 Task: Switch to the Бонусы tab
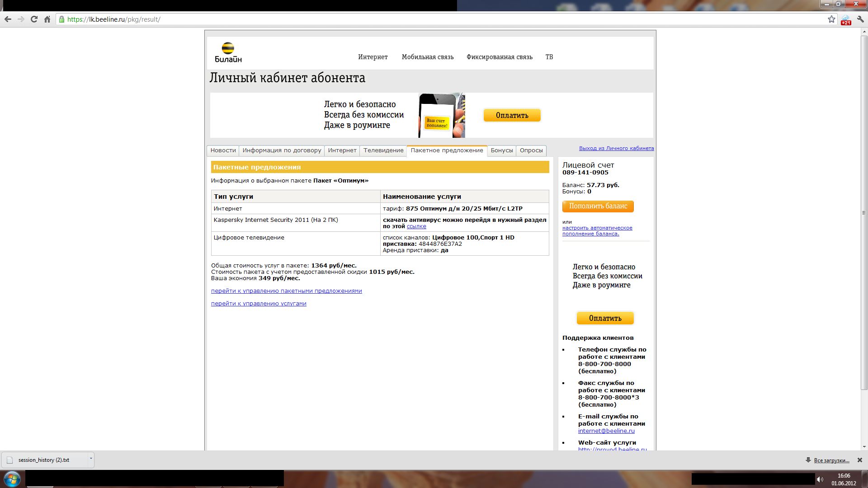(x=502, y=150)
